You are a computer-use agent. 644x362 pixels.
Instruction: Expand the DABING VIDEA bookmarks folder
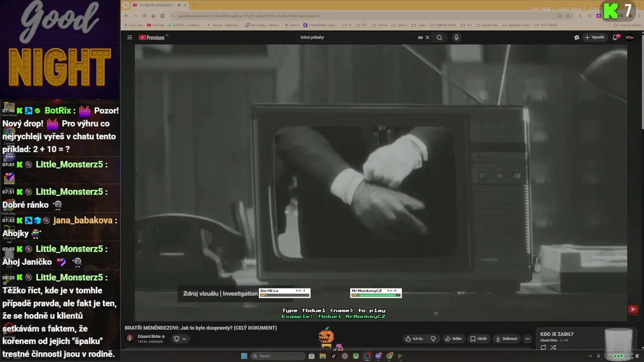(444, 25)
